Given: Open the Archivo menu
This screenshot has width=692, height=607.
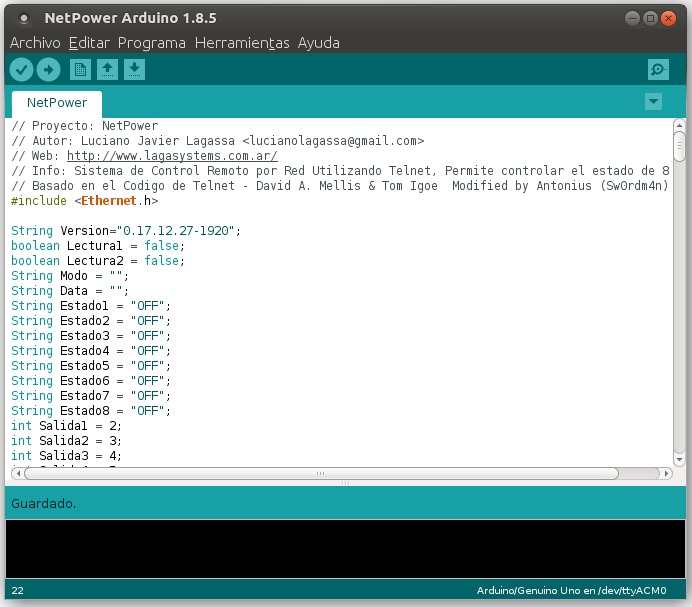Looking at the screenshot, I should (x=35, y=43).
